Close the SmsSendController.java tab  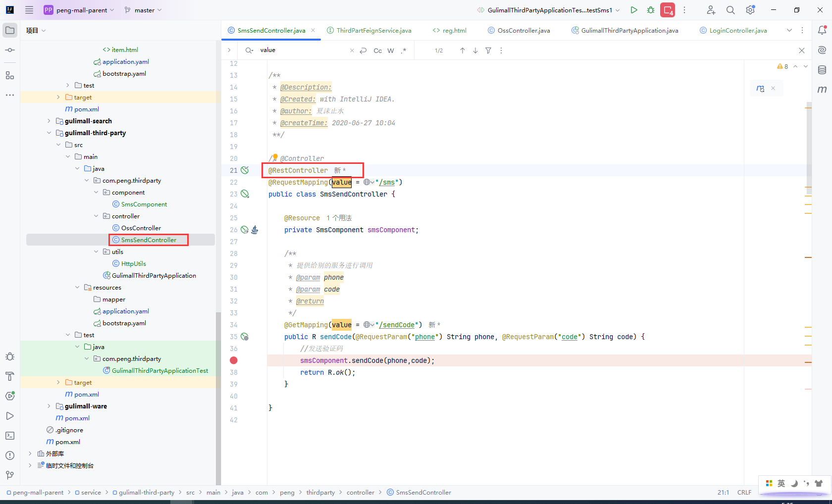tap(313, 30)
